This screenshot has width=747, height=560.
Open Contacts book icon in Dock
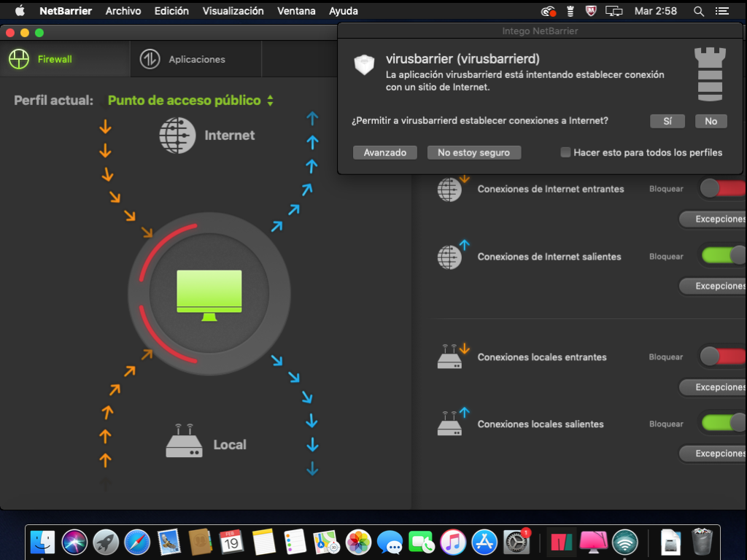200,542
